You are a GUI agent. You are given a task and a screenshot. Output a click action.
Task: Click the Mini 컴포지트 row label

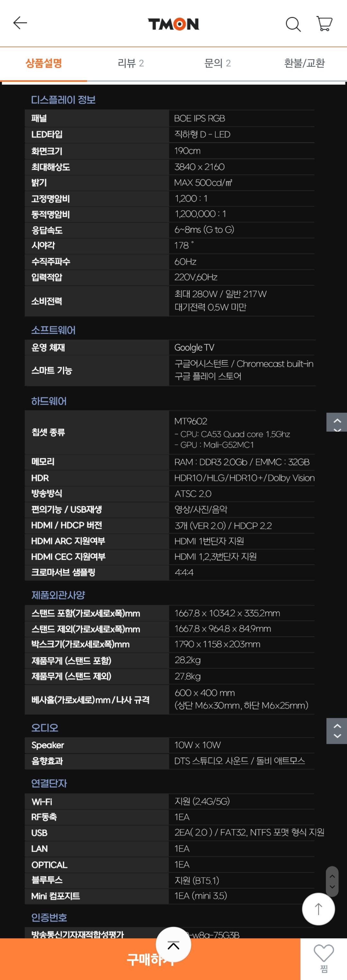(x=56, y=896)
